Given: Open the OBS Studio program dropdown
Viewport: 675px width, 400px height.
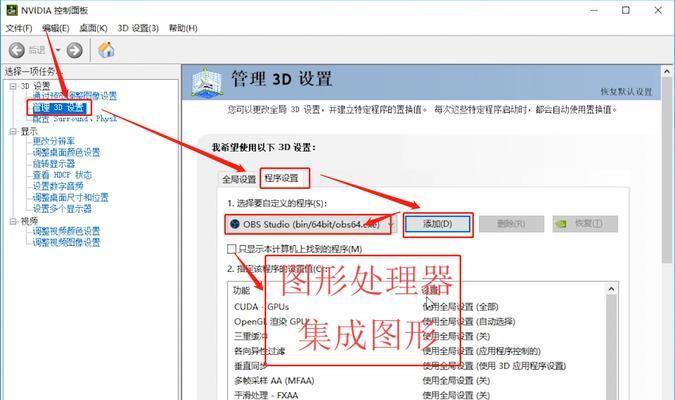Looking at the screenshot, I should 311,224.
